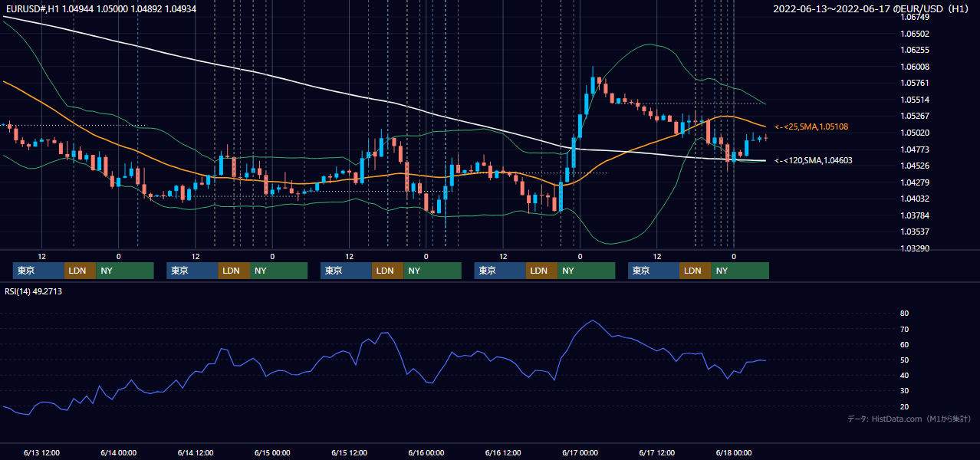
Task: Click the 1.05267 price axis value
Action: (x=915, y=117)
